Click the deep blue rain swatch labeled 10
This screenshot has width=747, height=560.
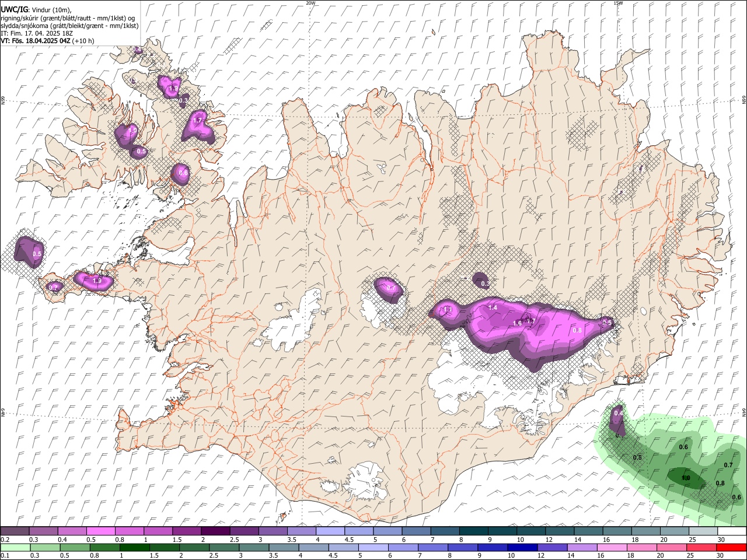[x=523, y=547]
